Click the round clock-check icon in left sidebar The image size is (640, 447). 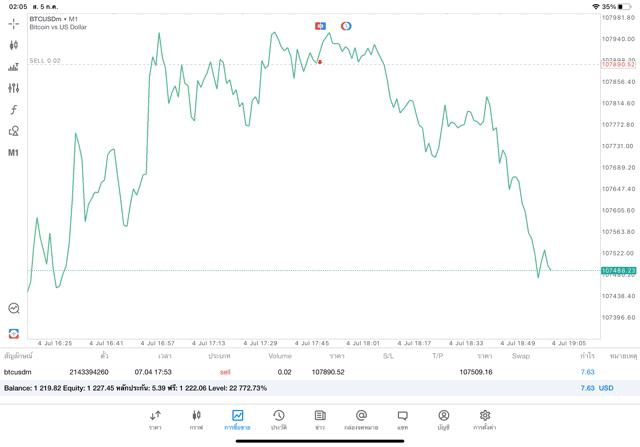(x=14, y=309)
